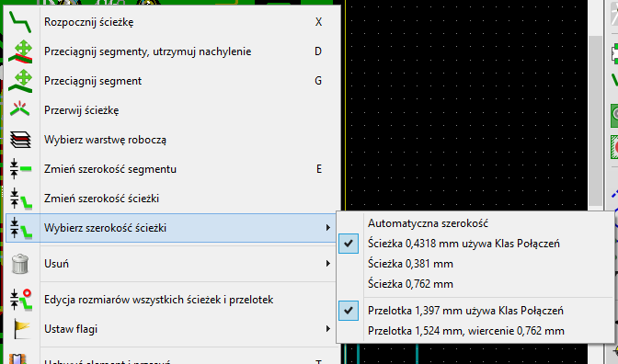Toggle checked Przelotka 1,397 mm Klas Połączeń
This screenshot has height=364, width=618.
click(x=465, y=311)
